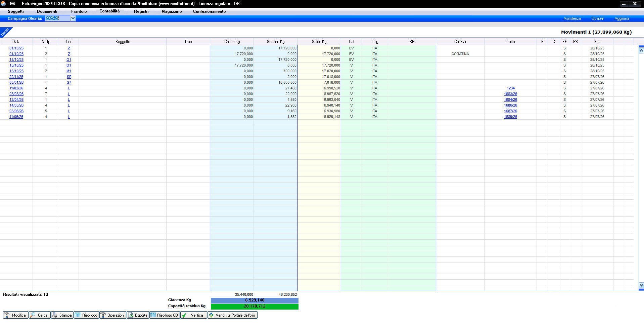The image size is (644, 323).
Task: Click the Saldo Kg column header
Action: (319, 42)
